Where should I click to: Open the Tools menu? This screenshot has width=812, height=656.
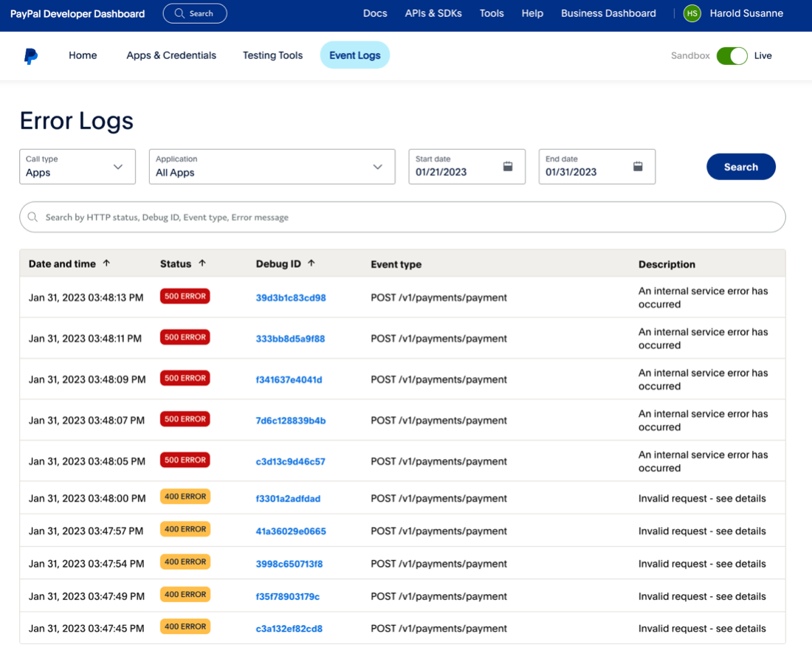[492, 13]
